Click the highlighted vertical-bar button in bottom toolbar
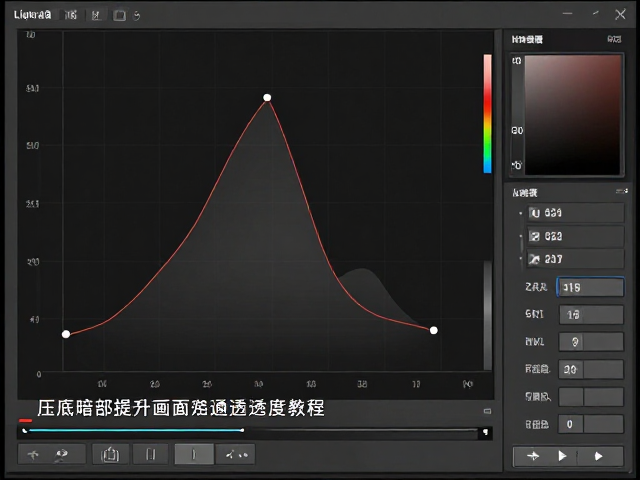This screenshot has height=480, width=640. click(x=194, y=454)
